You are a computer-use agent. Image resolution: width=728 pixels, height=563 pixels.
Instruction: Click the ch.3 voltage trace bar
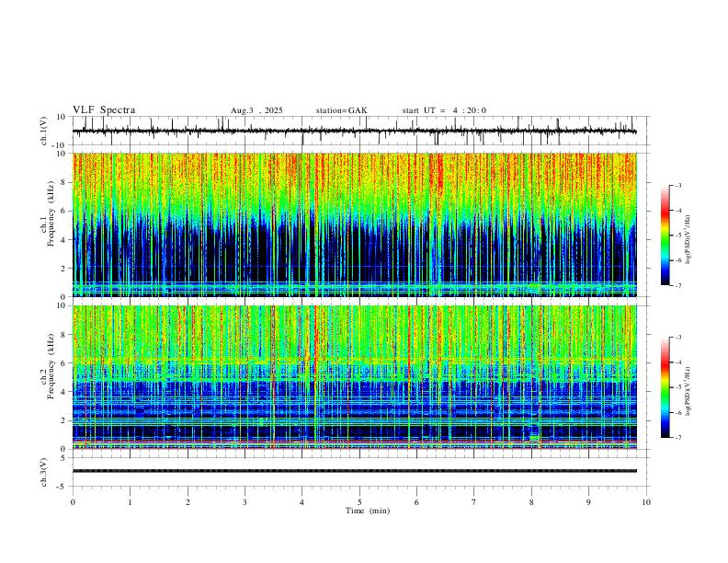[x=355, y=471]
